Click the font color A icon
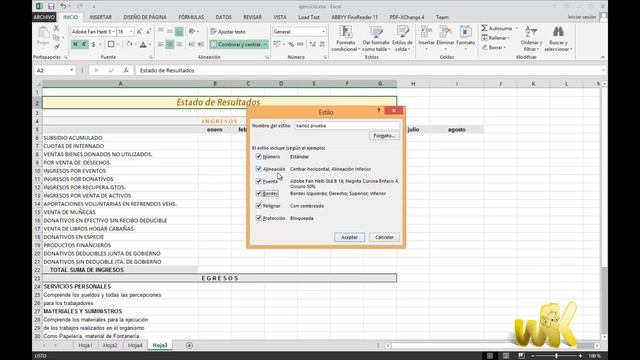Image resolution: width=640 pixels, height=360 pixels. 143,44
